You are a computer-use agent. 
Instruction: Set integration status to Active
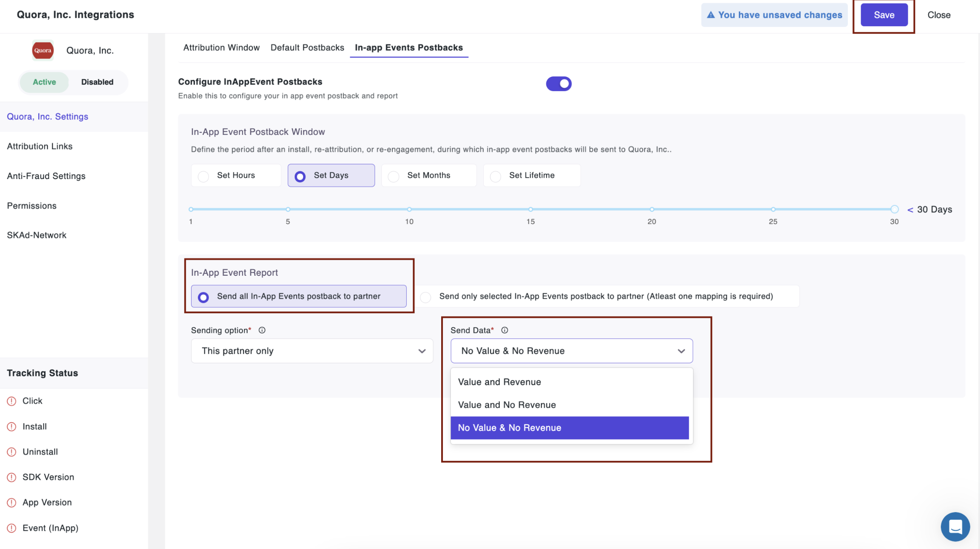pos(44,82)
